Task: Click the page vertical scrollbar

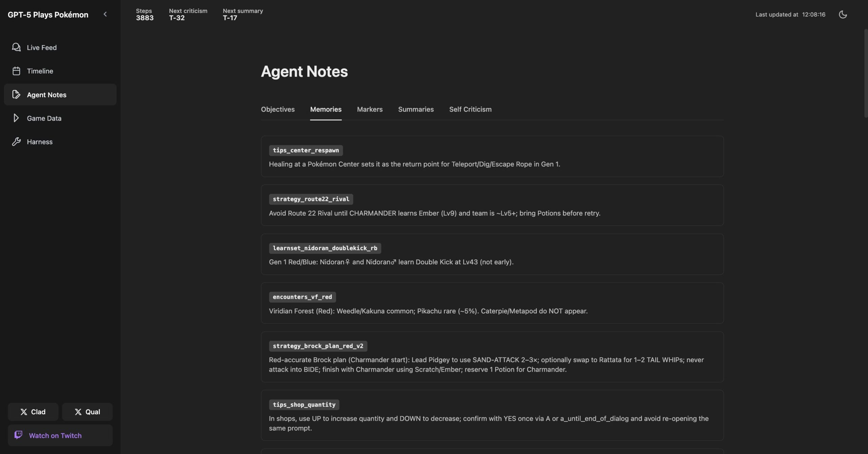Action: pyautogui.click(x=865, y=73)
